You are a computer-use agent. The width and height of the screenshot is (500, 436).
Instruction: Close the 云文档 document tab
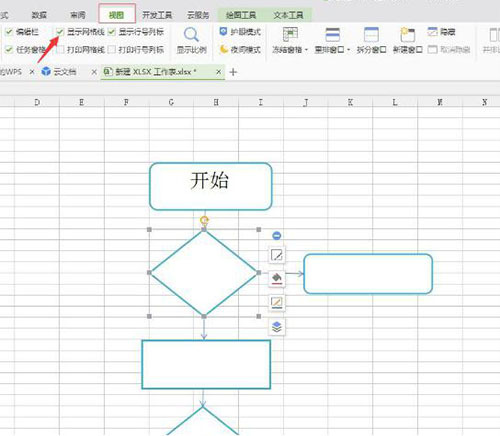94,72
